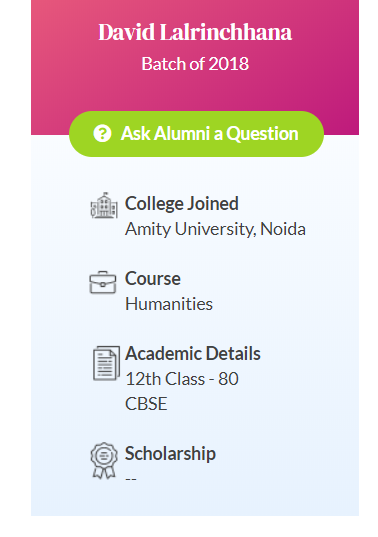378x537 pixels.
Task: Click the Scholarship ribbon badge icon
Action: 104,461
